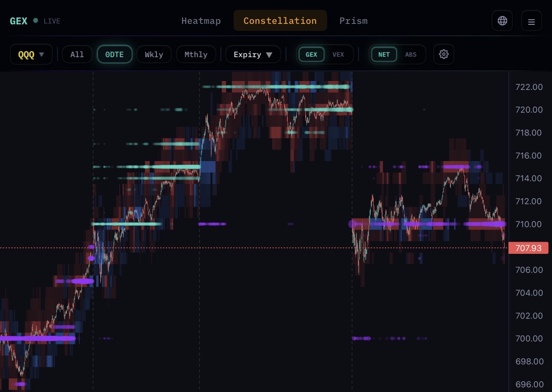Viewport: 552px width, 392px height.
Task: Click the 718.00 price axis label
Action: 529,133
